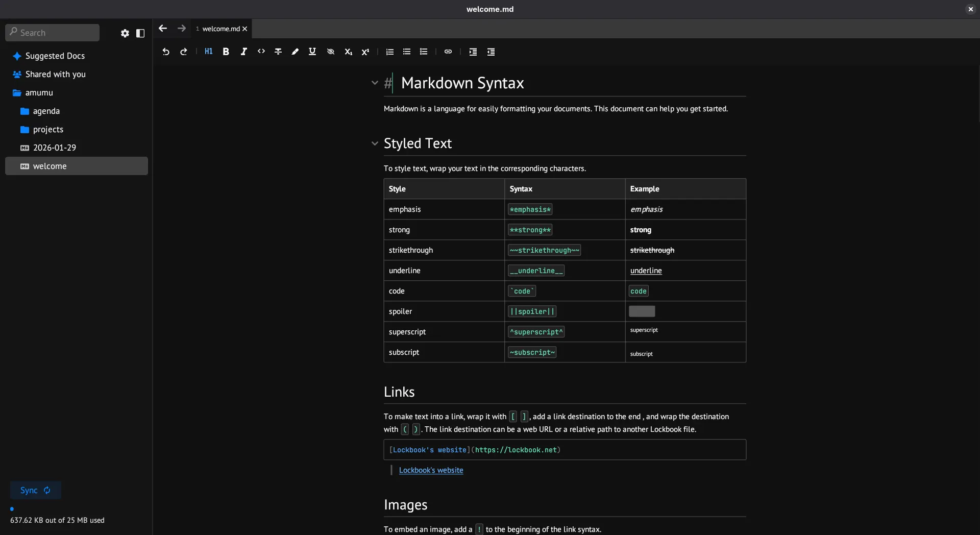Toggle underline formatting

tap(312, 52)
